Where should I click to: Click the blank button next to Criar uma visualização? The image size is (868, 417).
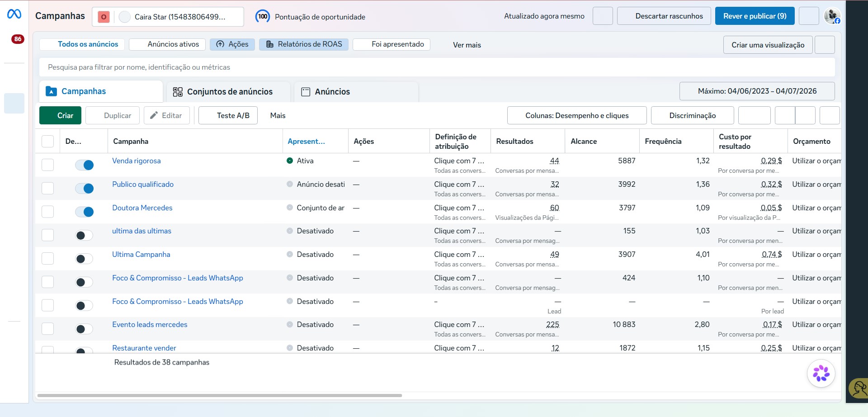[x=825, y=45]
